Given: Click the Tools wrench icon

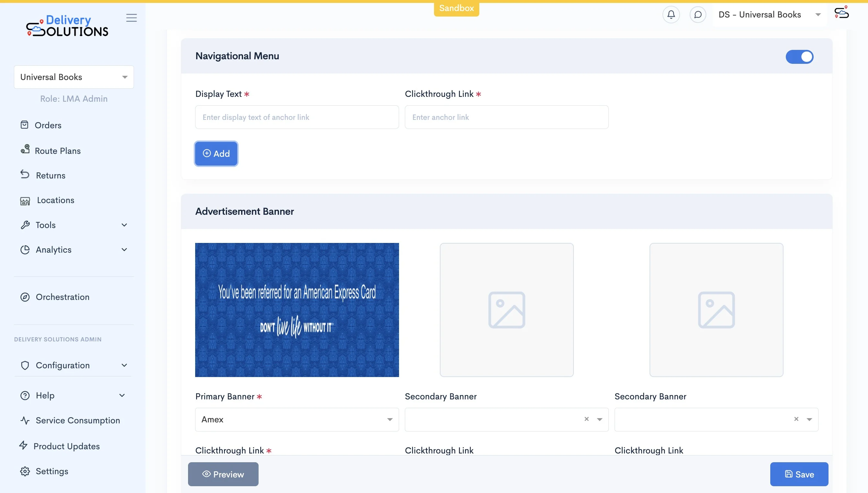Looking at the screenshot, I should (25, 225).
